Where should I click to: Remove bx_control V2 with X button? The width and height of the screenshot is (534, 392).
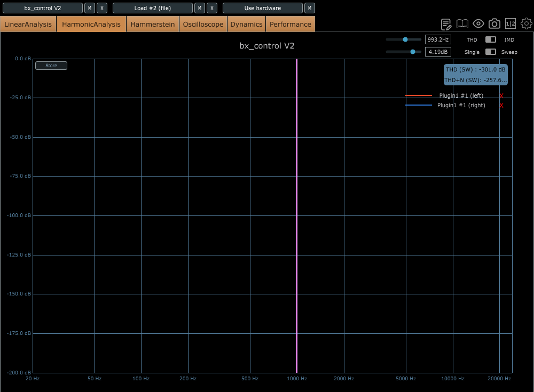tap(102, 8)
